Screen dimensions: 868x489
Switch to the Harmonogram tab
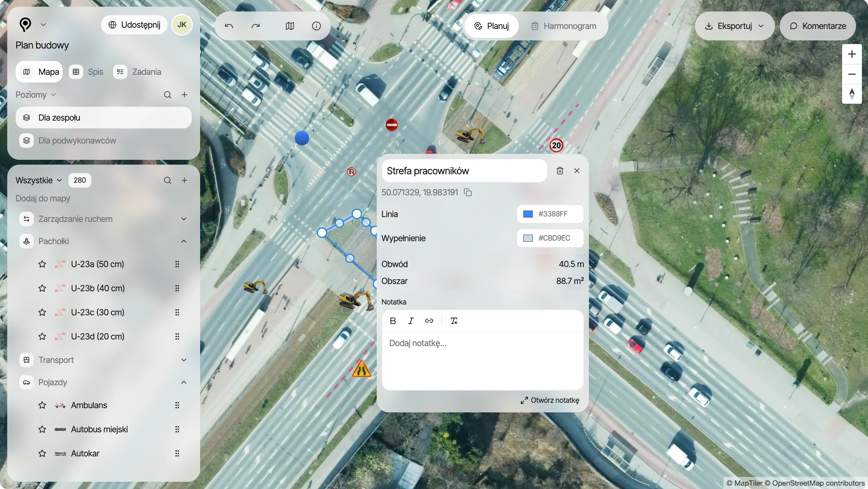pos(564,26)
